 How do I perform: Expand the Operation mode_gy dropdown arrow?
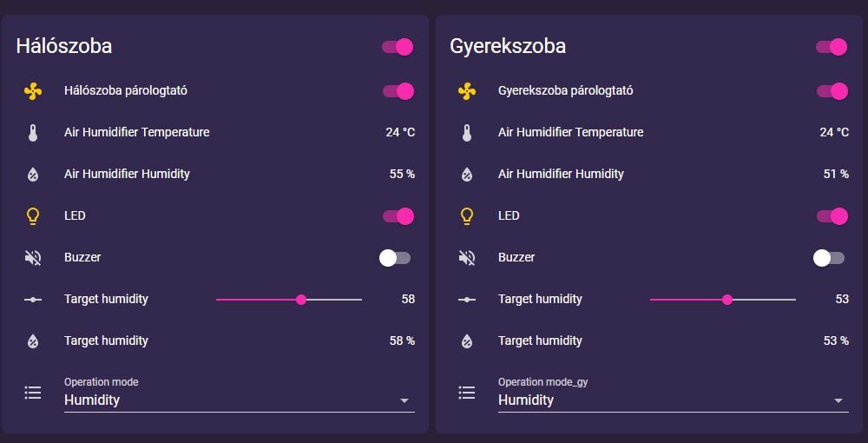838,400
